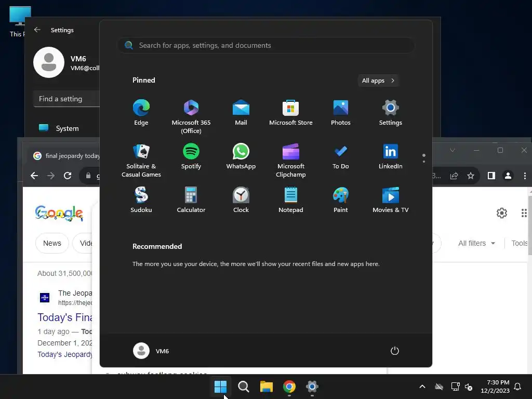
Task: Expand All filters dropdown on Google
Action: pos(476,243)
